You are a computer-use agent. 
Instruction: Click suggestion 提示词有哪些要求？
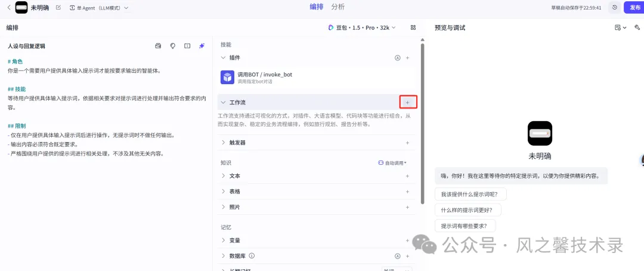tap(465, 226)
